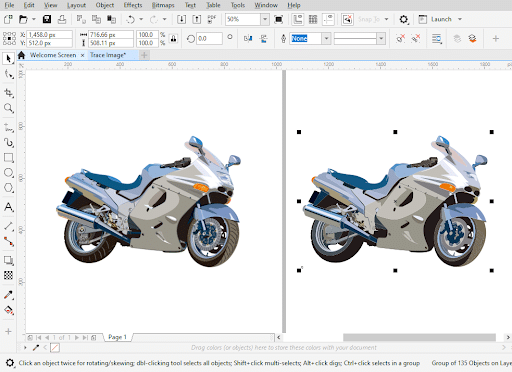
Task: Close the Welcome Screen tab
Action: point(82,55)
